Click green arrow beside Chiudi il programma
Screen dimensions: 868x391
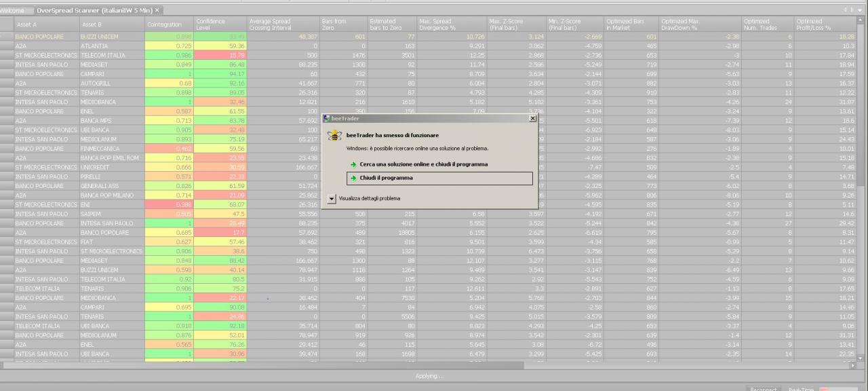click(353, 179)
